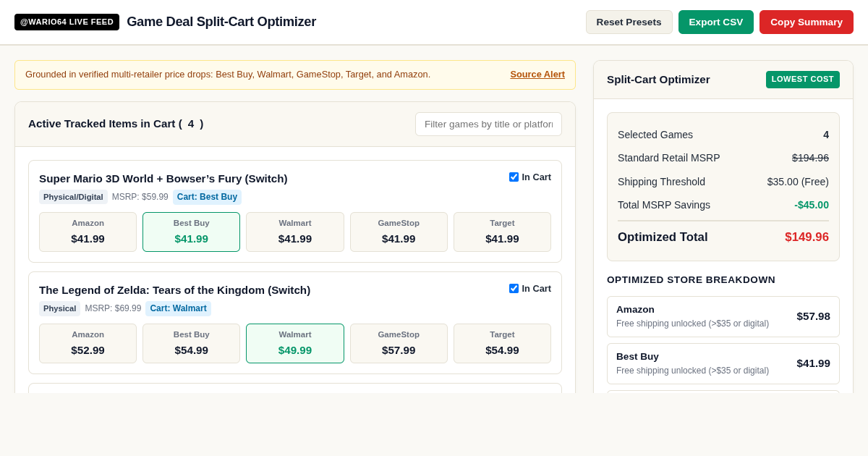Image resolution: width=868 pixels, height=456 pixels.
Task: Focus the filter games search field
Action: (488, 124)
